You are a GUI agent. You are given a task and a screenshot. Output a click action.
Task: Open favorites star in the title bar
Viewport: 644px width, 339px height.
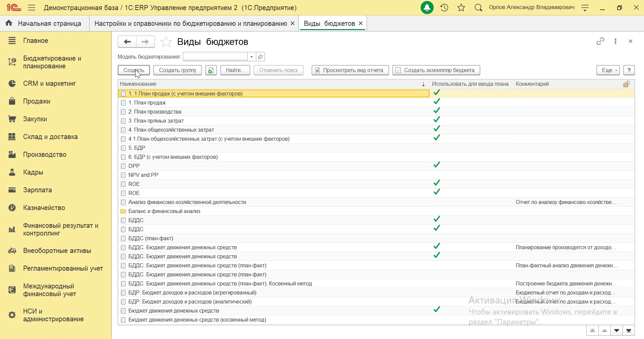point(462,8)
